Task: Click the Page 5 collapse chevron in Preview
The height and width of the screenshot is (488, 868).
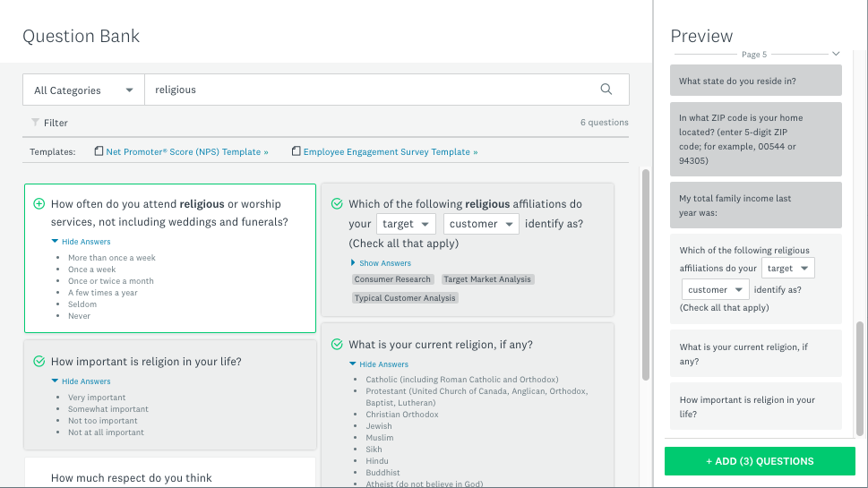Action: pos(836,55)
